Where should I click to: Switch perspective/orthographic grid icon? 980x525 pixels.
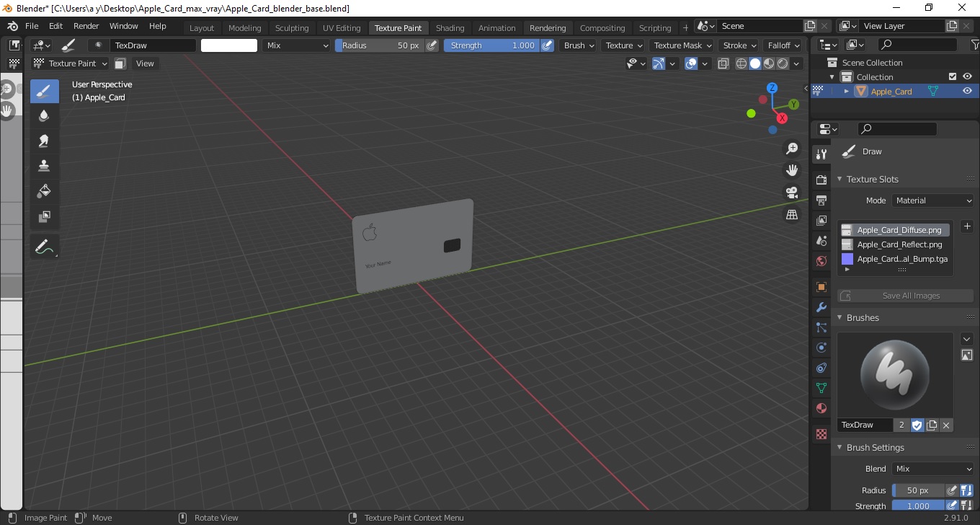792,214
